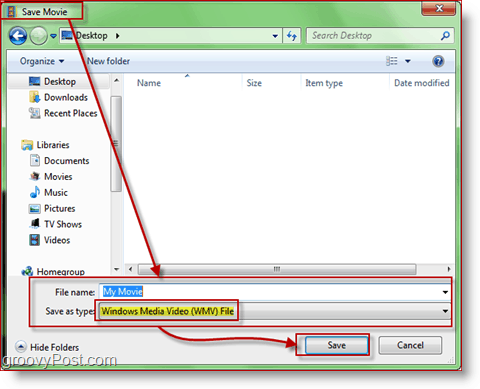This screenshot has width=480, height=389.
Task: Open the Organize menu
Action: (42, 61)
